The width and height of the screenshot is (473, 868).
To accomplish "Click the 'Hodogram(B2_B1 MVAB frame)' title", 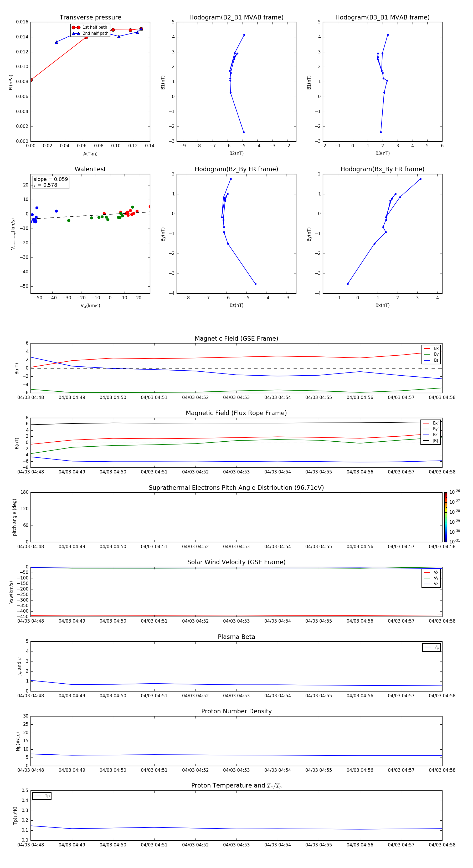I will click(236, 17).
